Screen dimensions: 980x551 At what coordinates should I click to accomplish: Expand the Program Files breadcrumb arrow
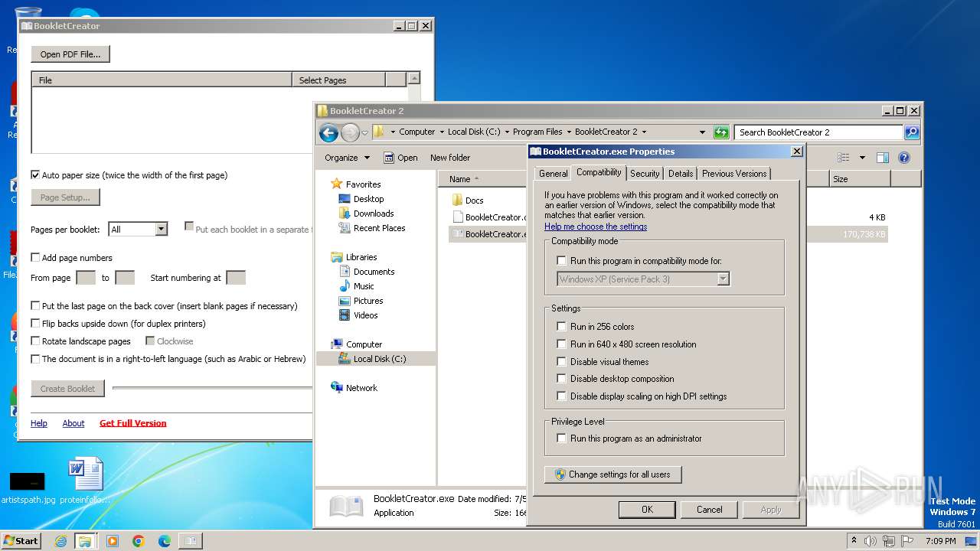(x=569, y=132)
